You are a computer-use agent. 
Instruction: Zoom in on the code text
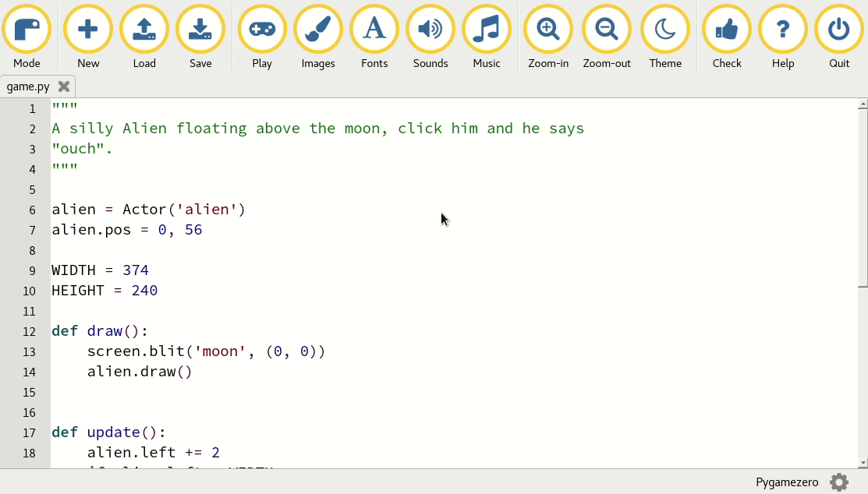pyautogui.click(x=547, y=27)
